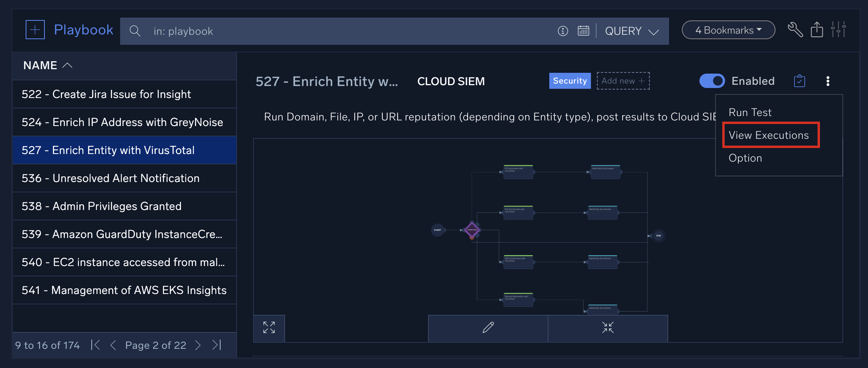Viewport: 868px width, 368px height.
Task: Click Add new tag next to Security
Action: [x=623, y=81]
